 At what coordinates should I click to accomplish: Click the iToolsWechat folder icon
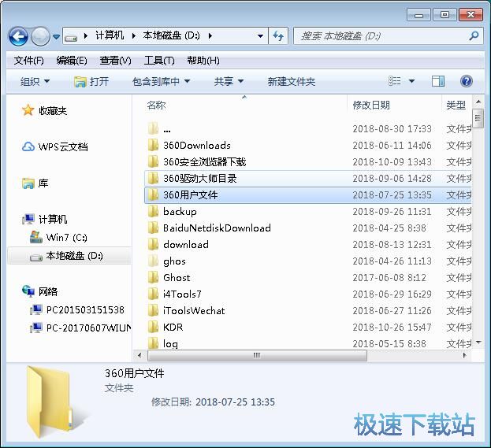click(153, 311)
